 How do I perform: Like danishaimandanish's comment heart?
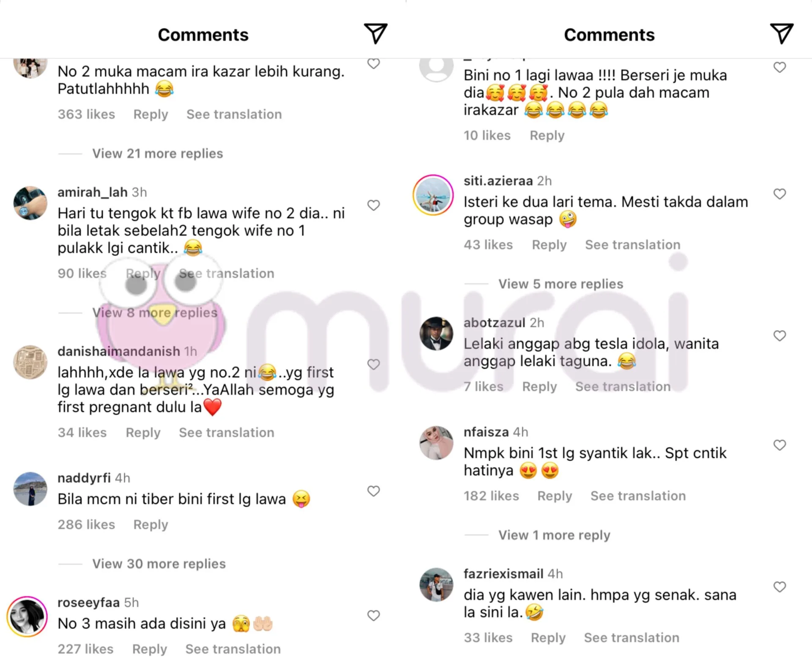click(373, 364)
